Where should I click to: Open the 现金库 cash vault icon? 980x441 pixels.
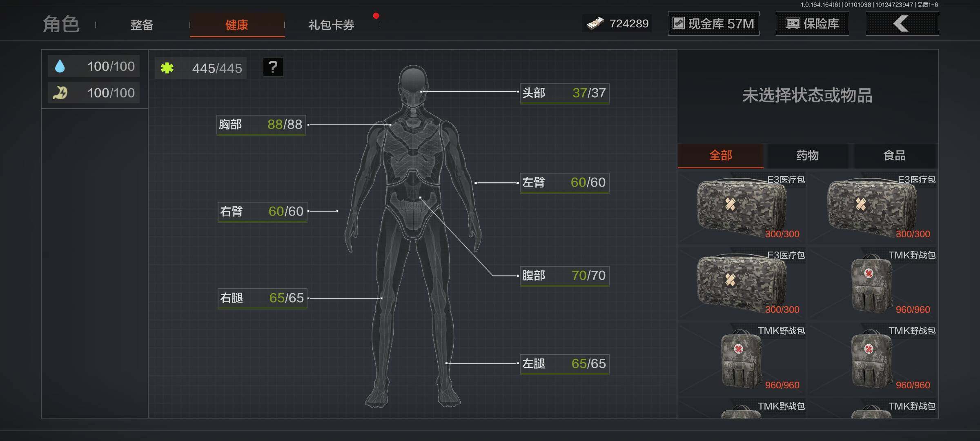(x=678, y=23)
